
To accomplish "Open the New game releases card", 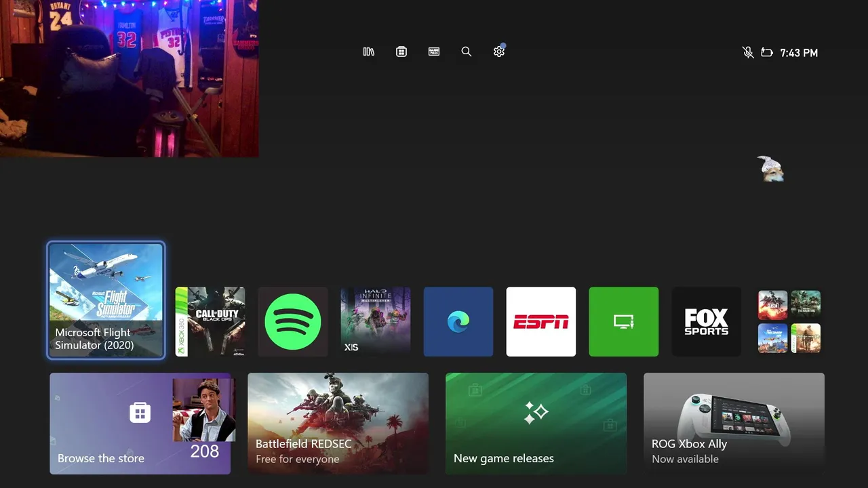I will [x=536, y=424].
